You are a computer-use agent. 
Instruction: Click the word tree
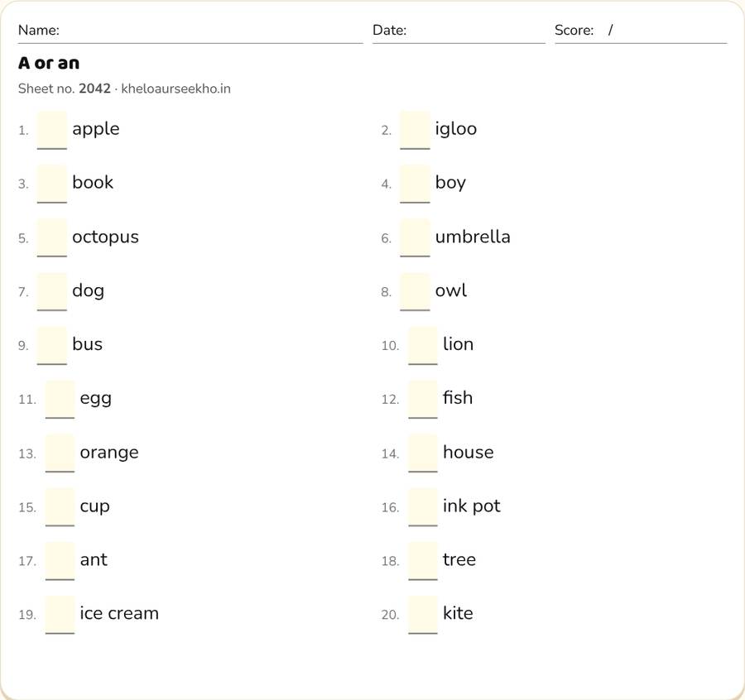pos(459,559)
